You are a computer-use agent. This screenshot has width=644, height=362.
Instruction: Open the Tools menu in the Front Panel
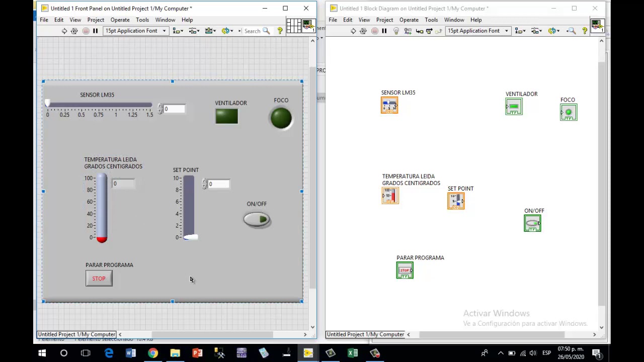pos(142,20)
